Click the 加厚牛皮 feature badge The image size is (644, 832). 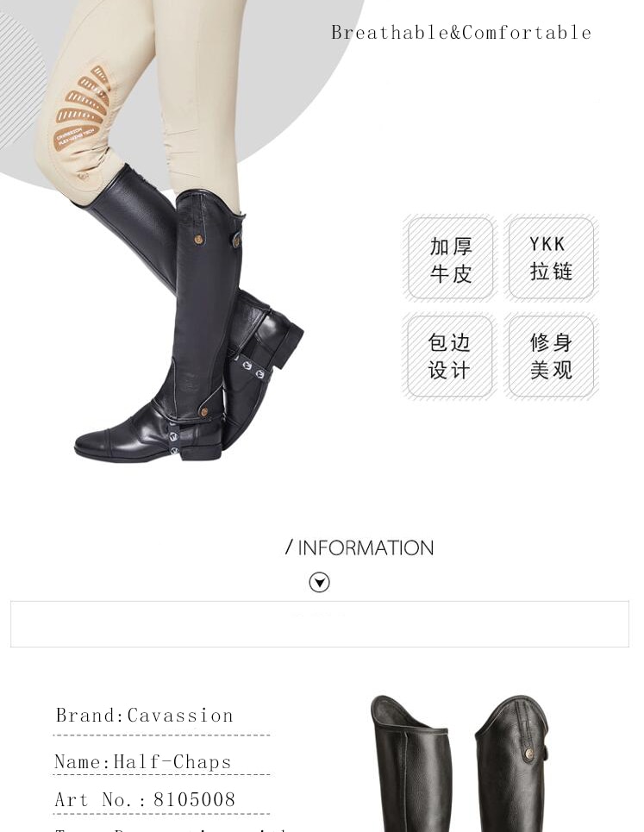click(450, 259)
